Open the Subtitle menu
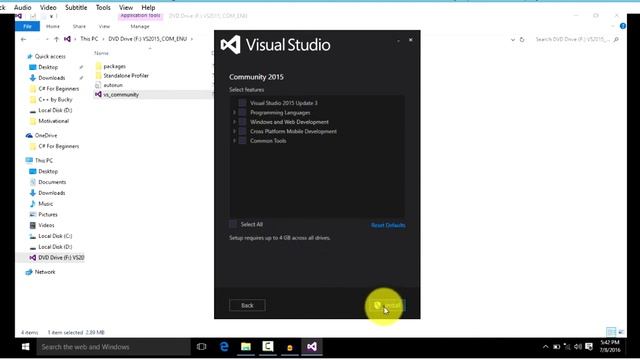Viewport: 640px width, 360px height. [x=76, y=7]
